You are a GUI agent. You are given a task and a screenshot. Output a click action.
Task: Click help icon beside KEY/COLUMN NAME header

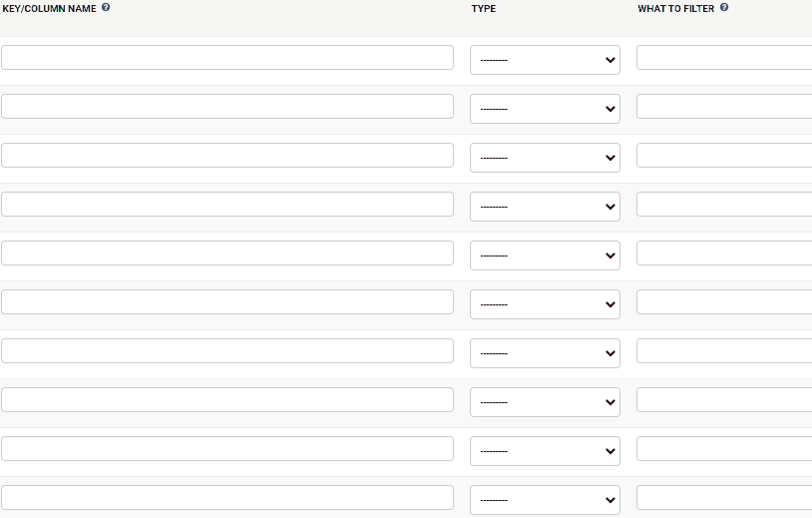106,7
